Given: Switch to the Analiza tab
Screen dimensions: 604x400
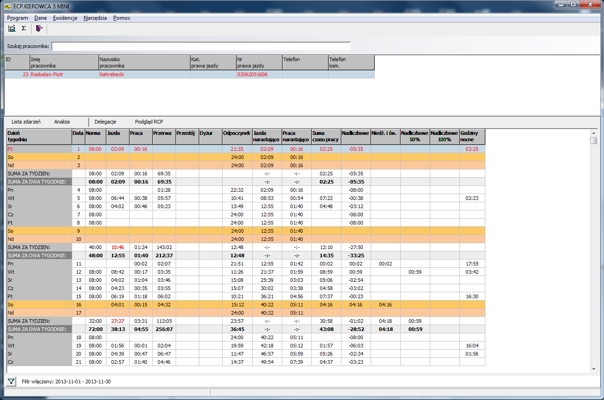Looking at the screenshot, I should point(62,121).
